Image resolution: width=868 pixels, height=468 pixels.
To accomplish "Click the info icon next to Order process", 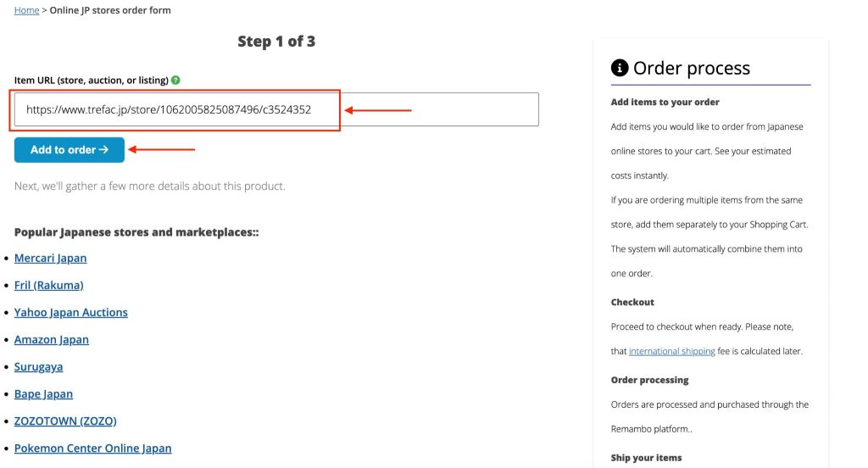I will pyautogui.click(x=620, y=68).
